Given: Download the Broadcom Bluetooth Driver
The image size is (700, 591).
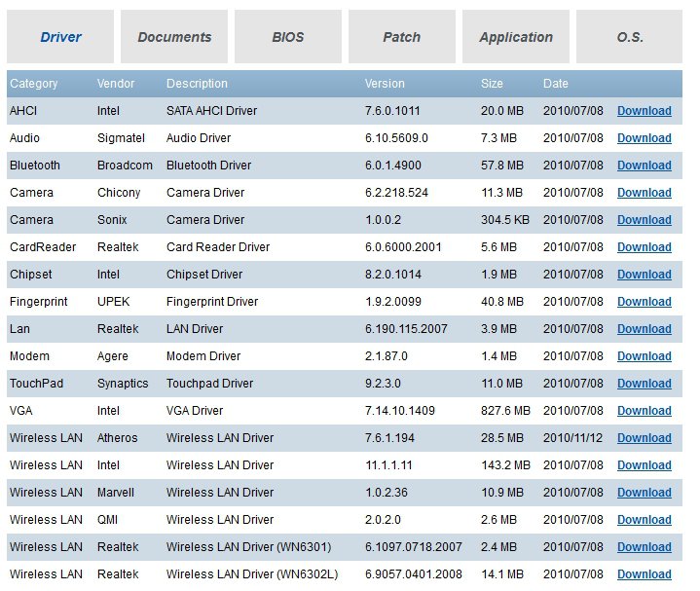Looking at the screenshot, I should tap(645, 166).
